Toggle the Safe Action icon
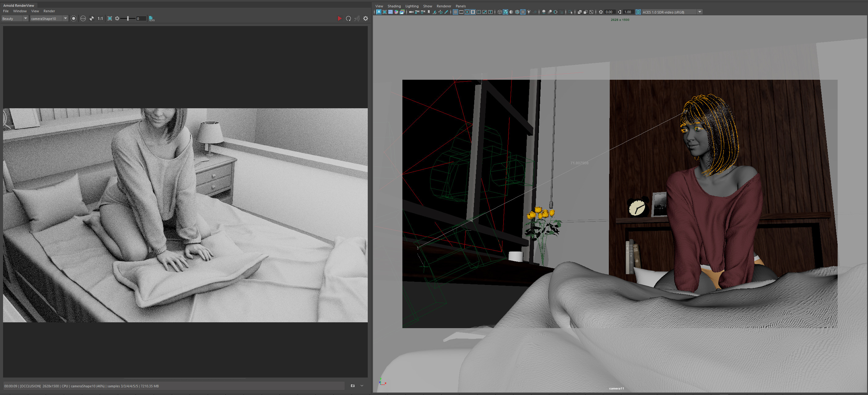This screenshot has width=868, height=395. coord(485,12)
